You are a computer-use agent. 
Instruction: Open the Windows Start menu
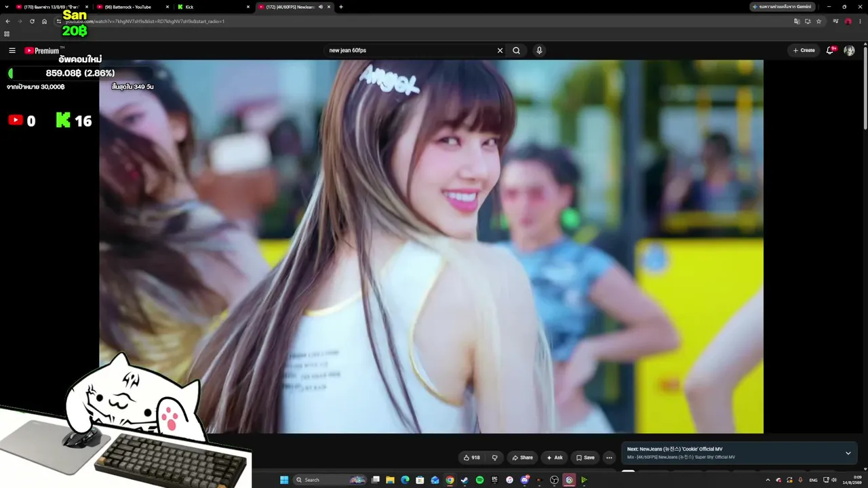tap(284, 480)
